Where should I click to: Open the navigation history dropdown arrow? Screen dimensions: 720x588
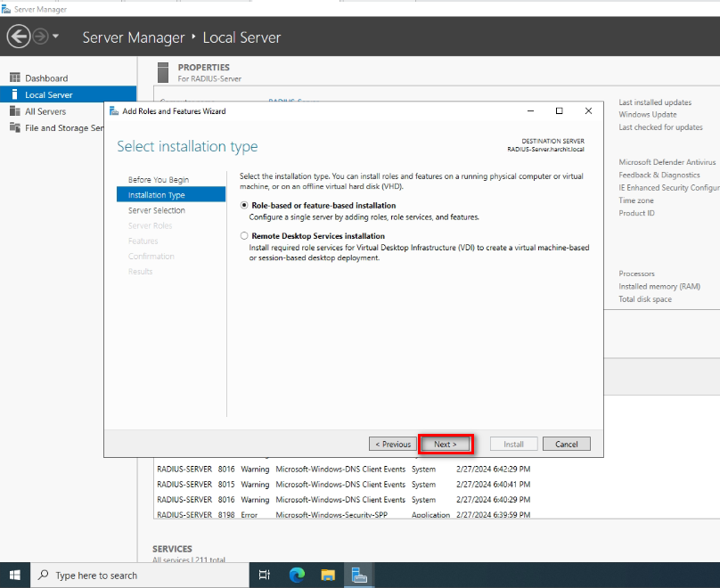click(x=56, y=37)
